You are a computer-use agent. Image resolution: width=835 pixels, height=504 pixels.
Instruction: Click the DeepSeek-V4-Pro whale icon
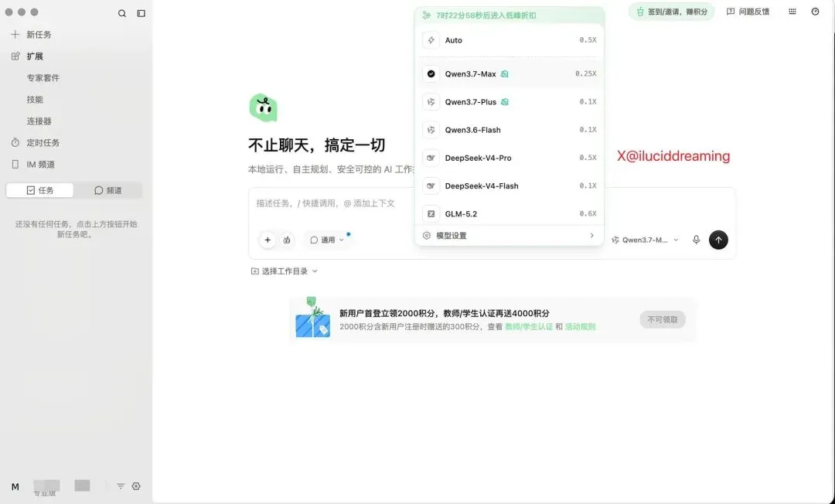pos(431,158)
